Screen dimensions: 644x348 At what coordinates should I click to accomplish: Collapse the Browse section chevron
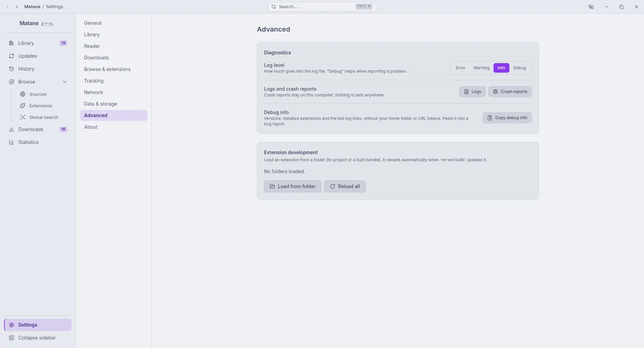(x=65, y=82)
